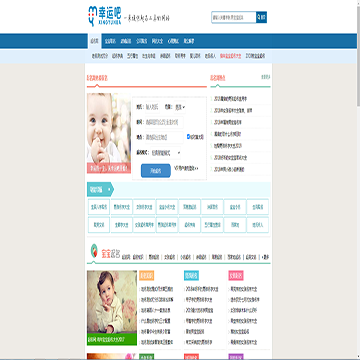360x360 pixels.
Task: Open the last article in the hot list
Action: [229, 169]
